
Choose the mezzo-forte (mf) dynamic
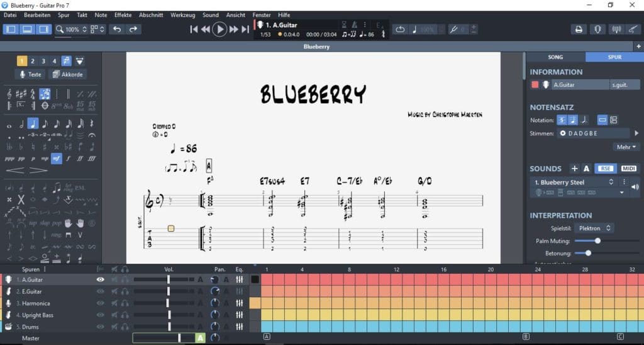point(56,158)
